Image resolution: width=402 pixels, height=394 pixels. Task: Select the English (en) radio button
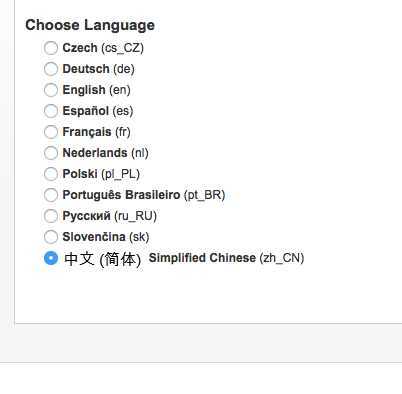tap(51, 90)
